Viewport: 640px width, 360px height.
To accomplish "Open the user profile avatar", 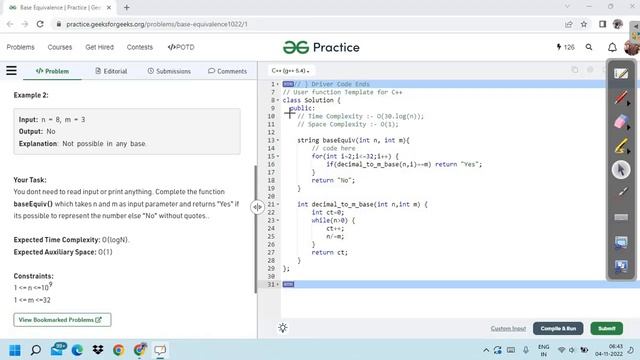I will (631, 48).
